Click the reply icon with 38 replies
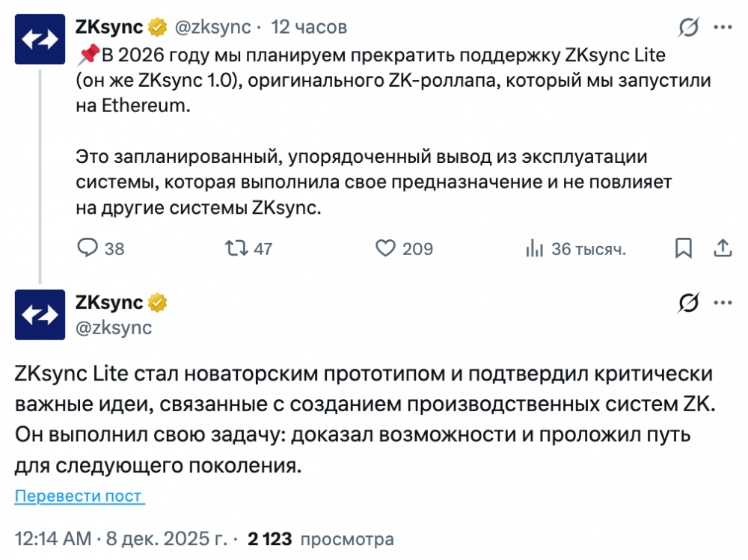This screenshot has height=560, width=748. tap(88, 248)
